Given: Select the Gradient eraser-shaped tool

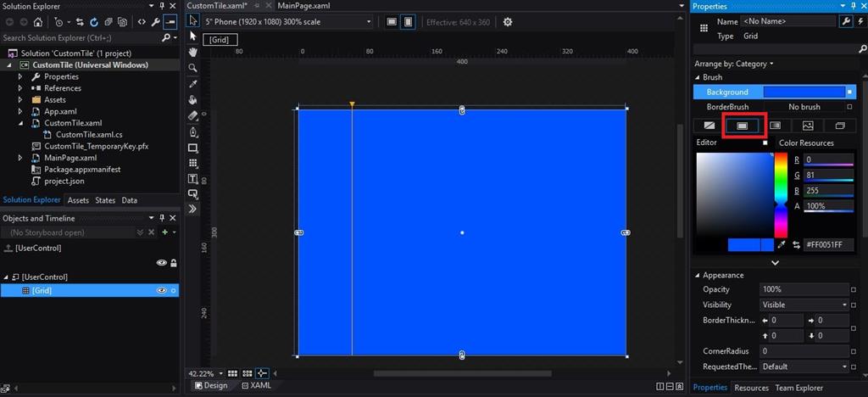Looking at the screenshot, I should [x=192, y=115].
